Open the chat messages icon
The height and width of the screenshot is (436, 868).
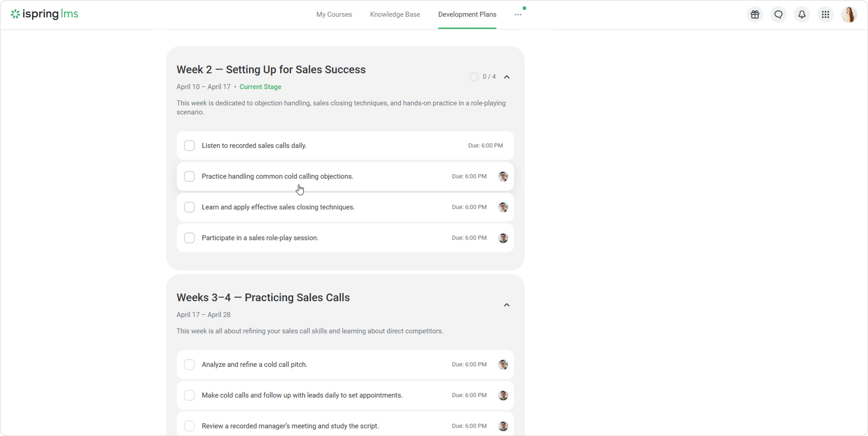pos(778,14)
